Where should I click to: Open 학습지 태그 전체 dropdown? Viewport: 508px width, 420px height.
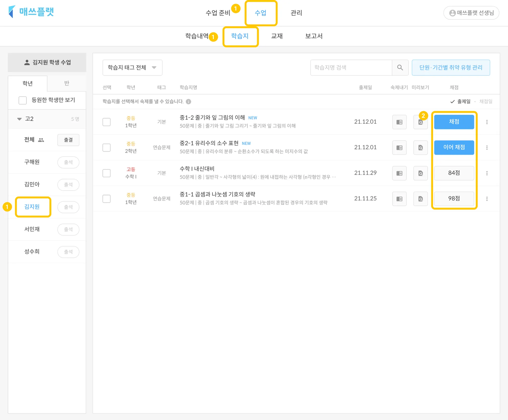point(132,68)
